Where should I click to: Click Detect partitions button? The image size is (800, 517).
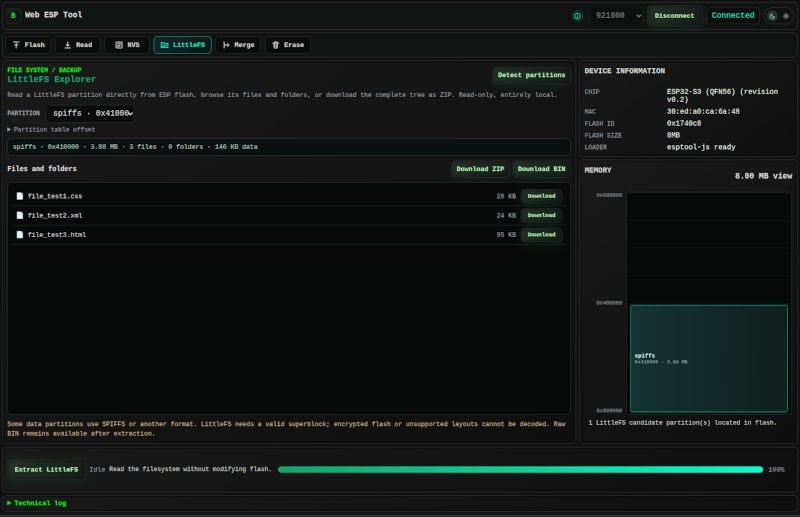(531, 75)
